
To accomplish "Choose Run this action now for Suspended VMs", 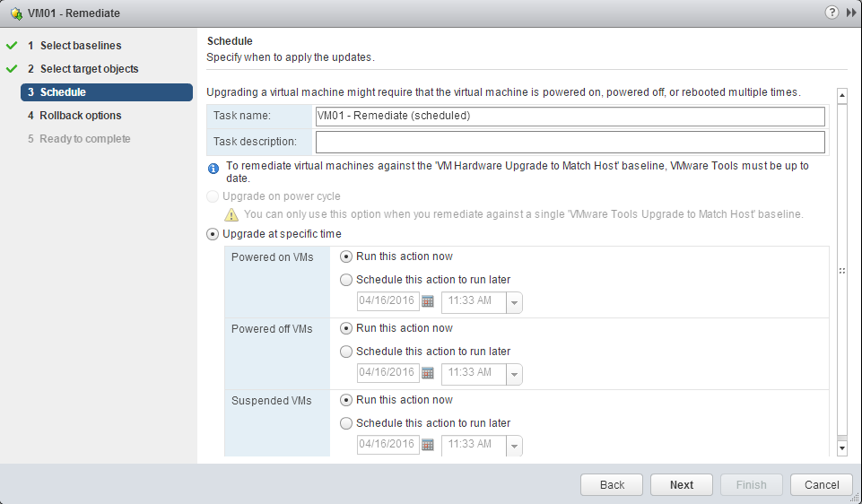I will [346, 400].
